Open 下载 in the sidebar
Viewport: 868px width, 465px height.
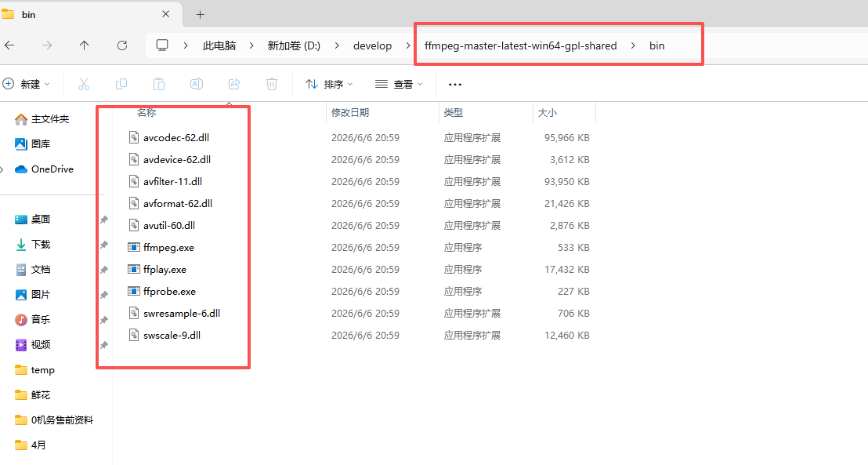pos(33,245)
